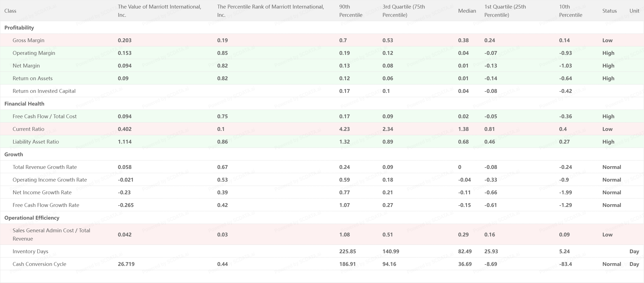Click the Cash Conversion Cycle value 26.719

[126, 264]
